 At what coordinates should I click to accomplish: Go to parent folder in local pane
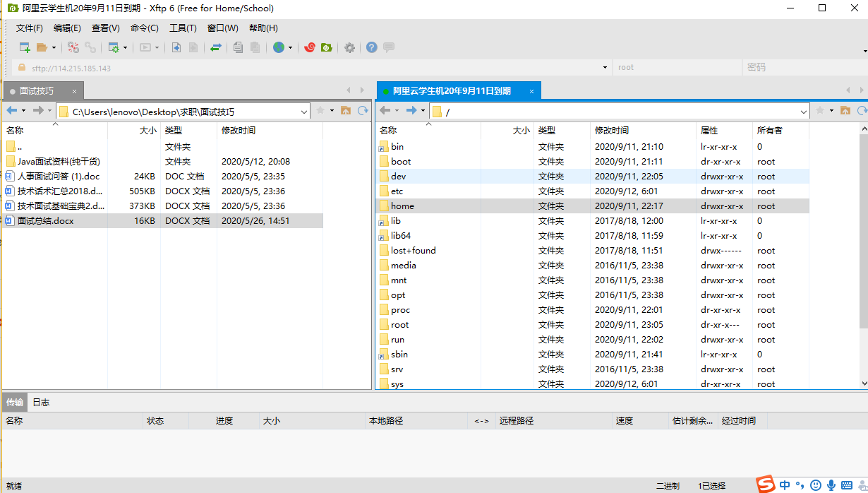[x=346, y=111]
